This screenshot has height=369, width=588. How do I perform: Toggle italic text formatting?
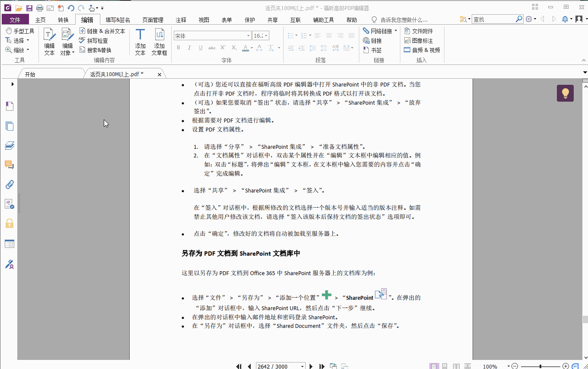coord(189,48)
